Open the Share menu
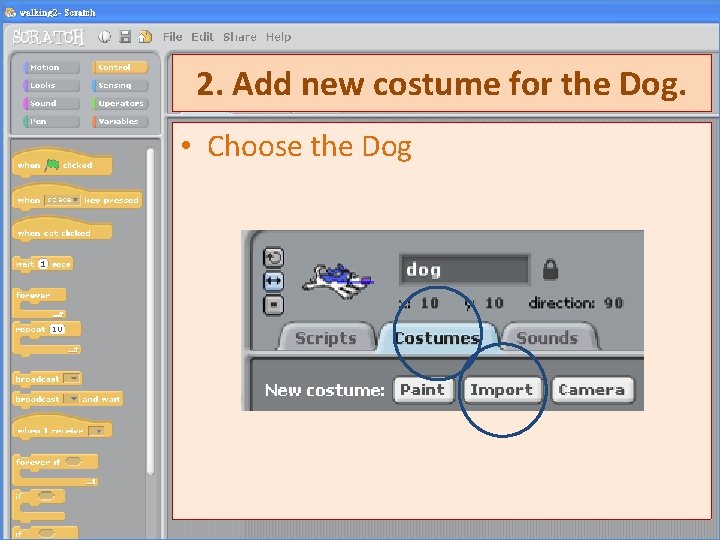 point(240,37)
